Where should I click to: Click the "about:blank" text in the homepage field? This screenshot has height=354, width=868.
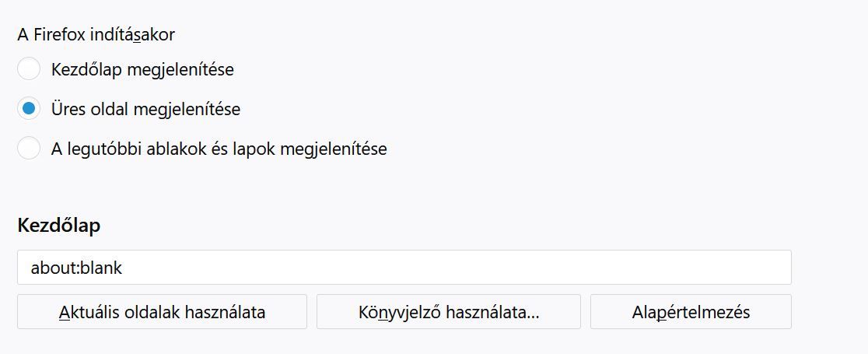click(76, 268)
